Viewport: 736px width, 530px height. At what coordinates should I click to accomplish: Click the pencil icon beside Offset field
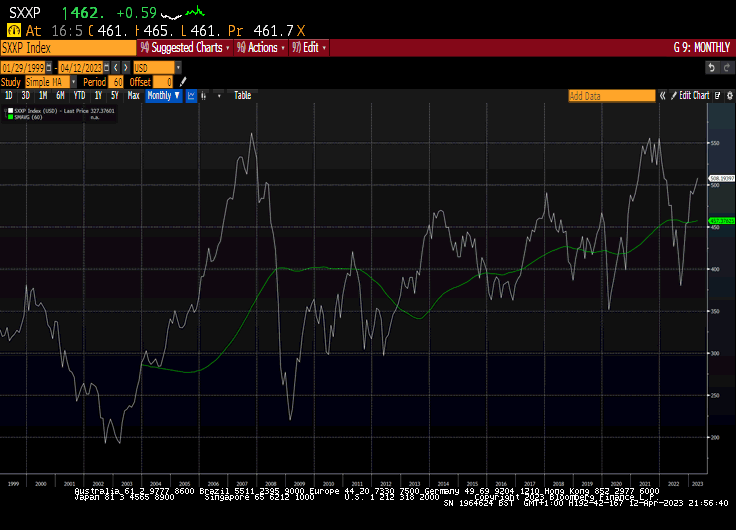point(183,82)
